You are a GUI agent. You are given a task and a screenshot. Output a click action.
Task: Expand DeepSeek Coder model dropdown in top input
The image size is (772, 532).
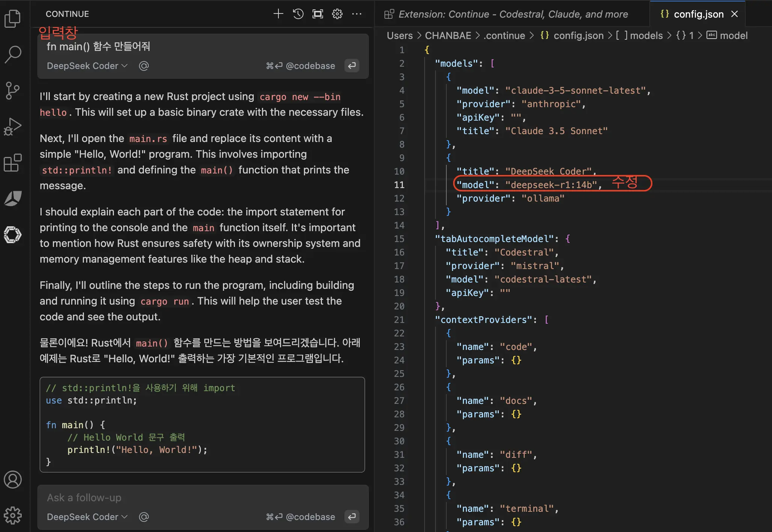coord(87,66)
